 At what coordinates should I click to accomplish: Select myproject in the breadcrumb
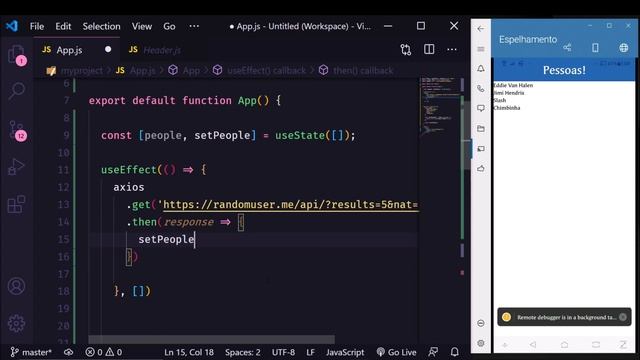point(82,70)
